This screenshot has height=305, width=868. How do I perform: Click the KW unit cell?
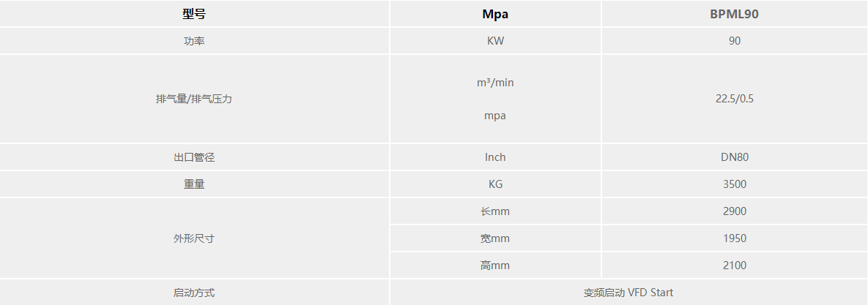point(495,41)
